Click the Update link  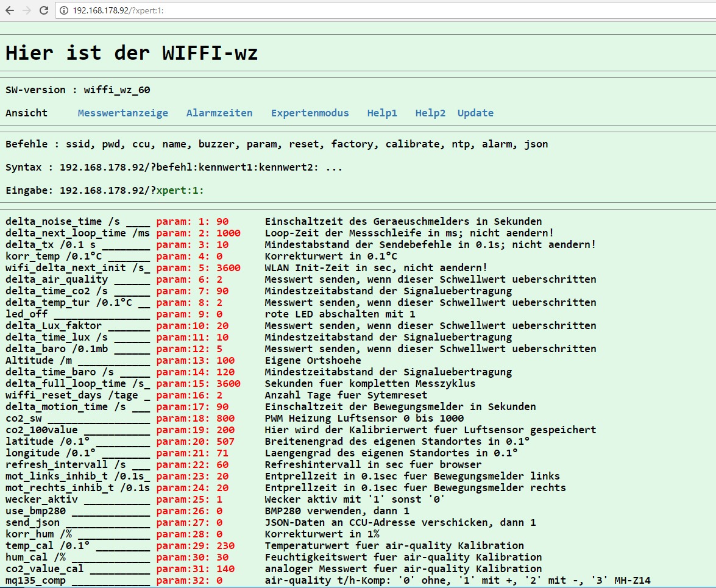[475, 113]
